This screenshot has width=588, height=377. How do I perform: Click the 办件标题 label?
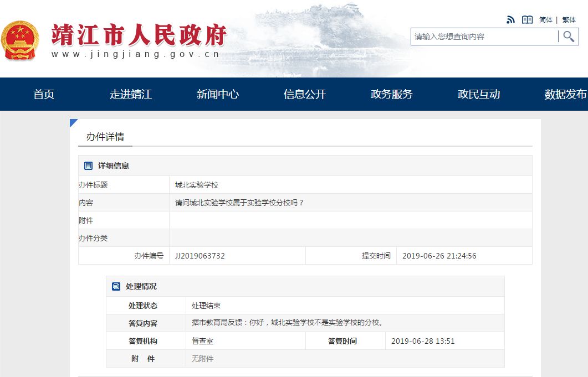93,185
